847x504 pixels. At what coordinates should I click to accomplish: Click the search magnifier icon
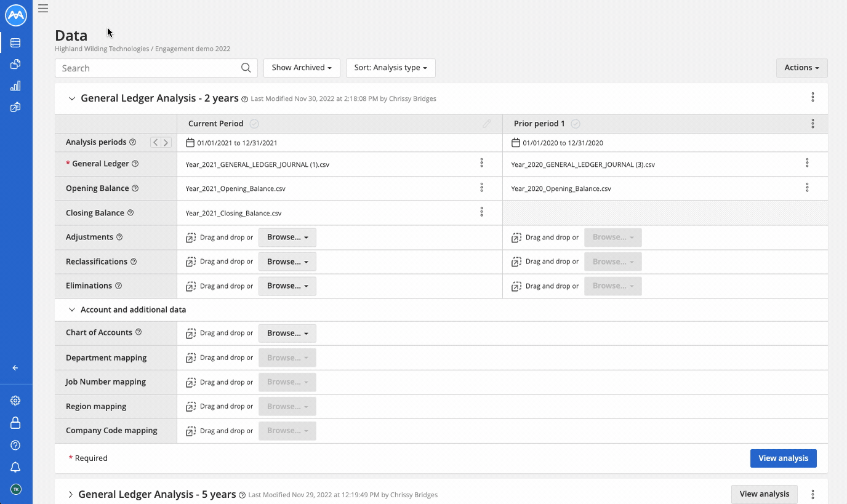[246, 68]
